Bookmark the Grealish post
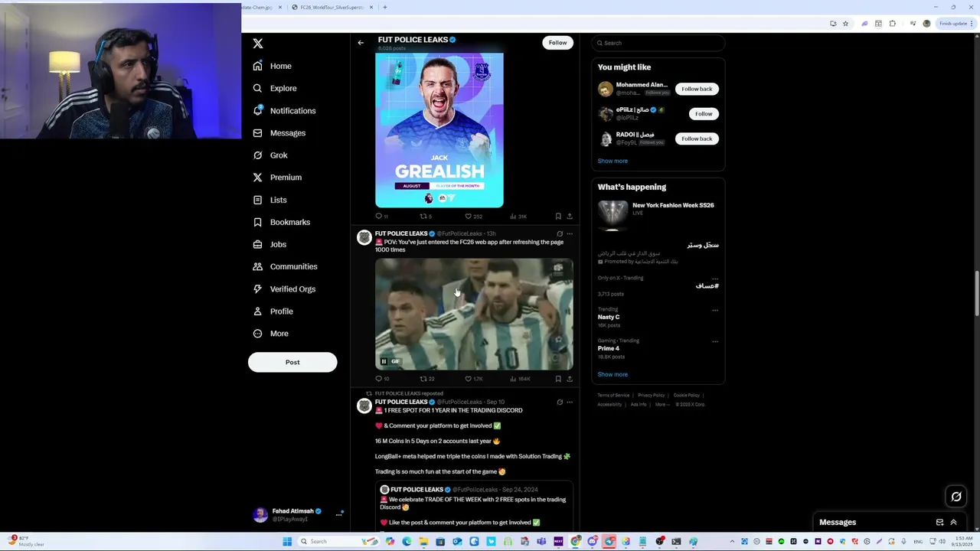980x551 pixels. click(x=558, y=217)
